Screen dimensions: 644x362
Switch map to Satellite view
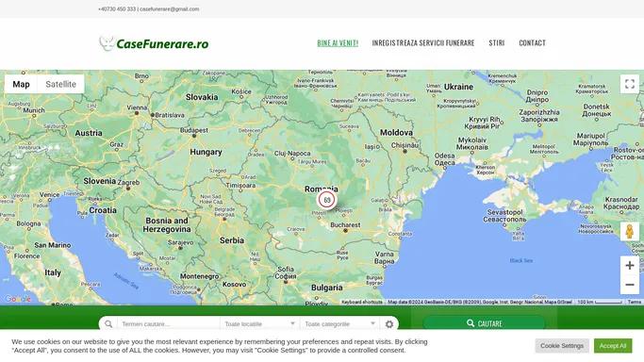[x=60, y=84]
